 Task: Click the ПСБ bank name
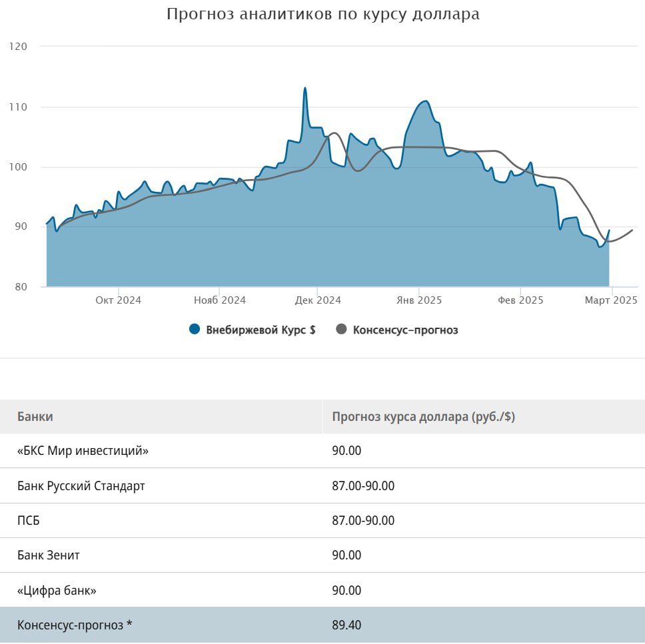click(28, 520)
